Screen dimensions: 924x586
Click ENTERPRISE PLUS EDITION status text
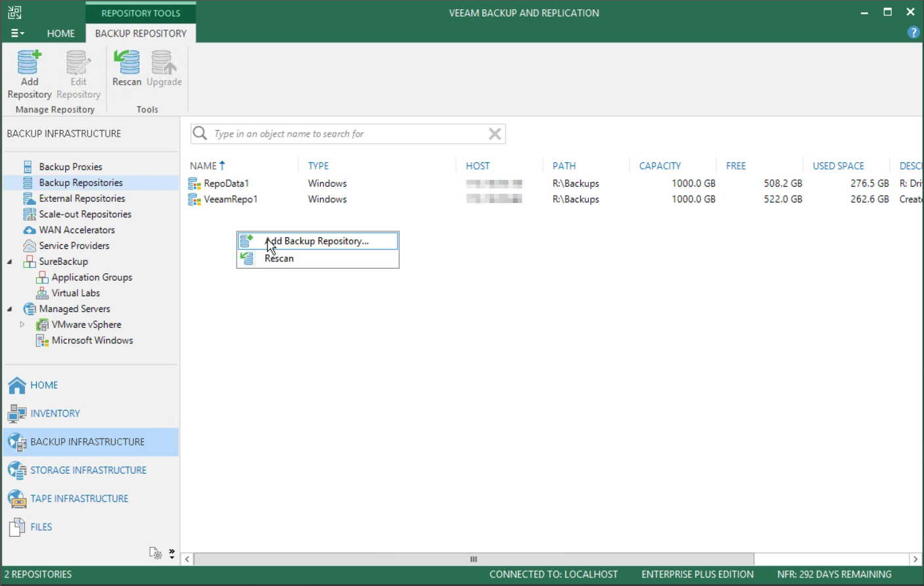[x=697, y=574]
